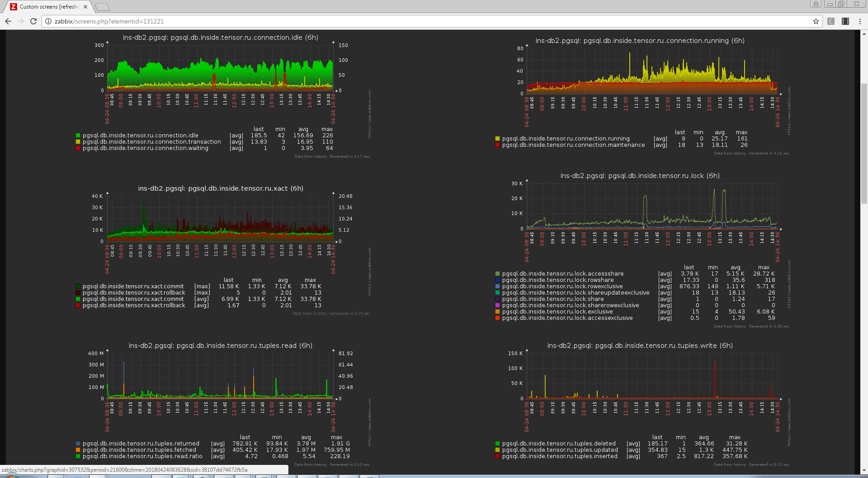Click the gray extension icon after bookmark star
Image resolution: width=868 pixels, height=478 pixels.
[x=831, y=21]
